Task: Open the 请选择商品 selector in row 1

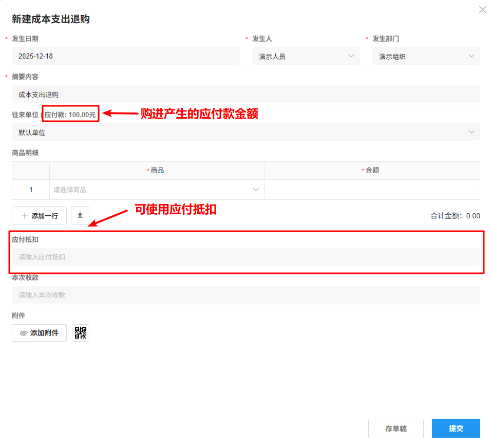Action: (x=157, y=190)
